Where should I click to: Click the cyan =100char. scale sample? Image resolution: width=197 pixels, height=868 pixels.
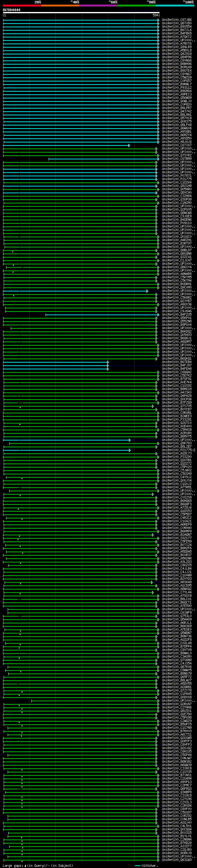click(x=138, y=866)
